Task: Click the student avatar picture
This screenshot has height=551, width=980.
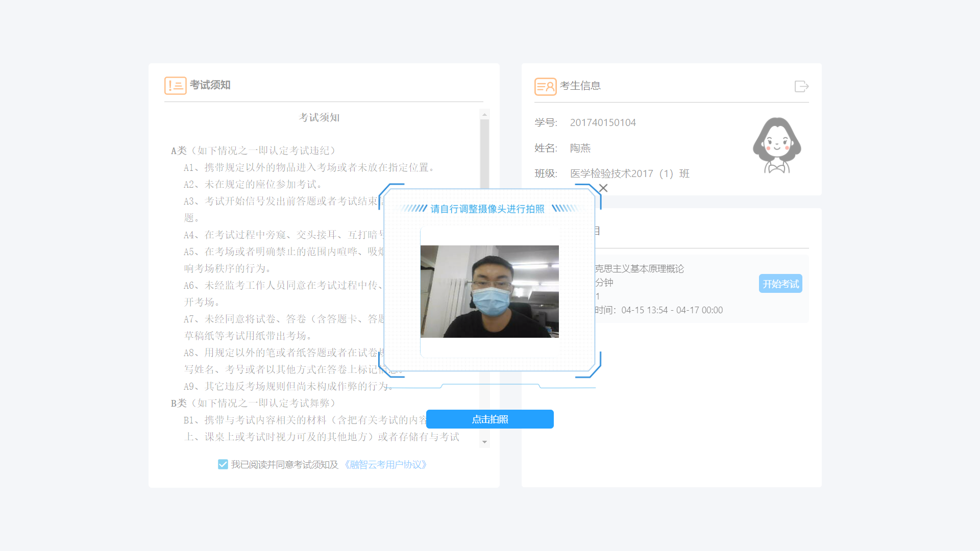Action: pos(777,146)
